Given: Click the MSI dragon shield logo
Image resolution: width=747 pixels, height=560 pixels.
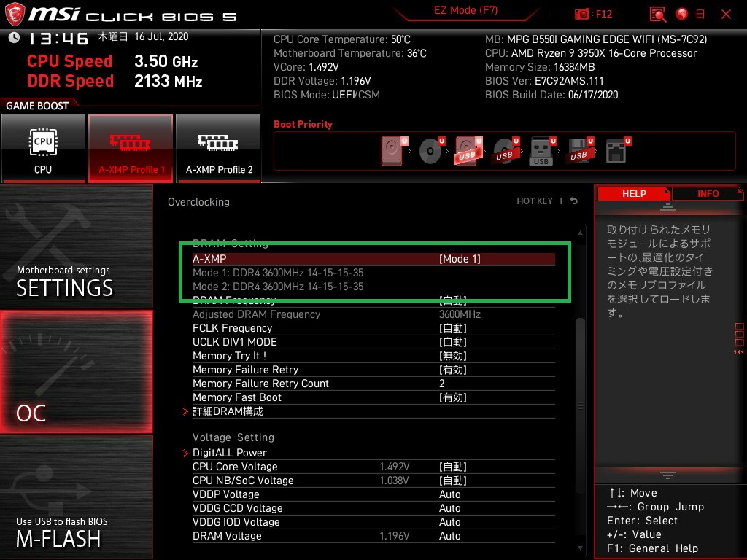Looking at the screenshot, I should (x=15, y=15).
